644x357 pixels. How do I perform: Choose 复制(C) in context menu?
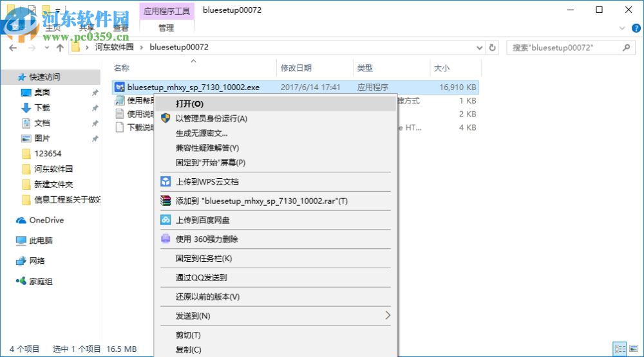point(275,350)
